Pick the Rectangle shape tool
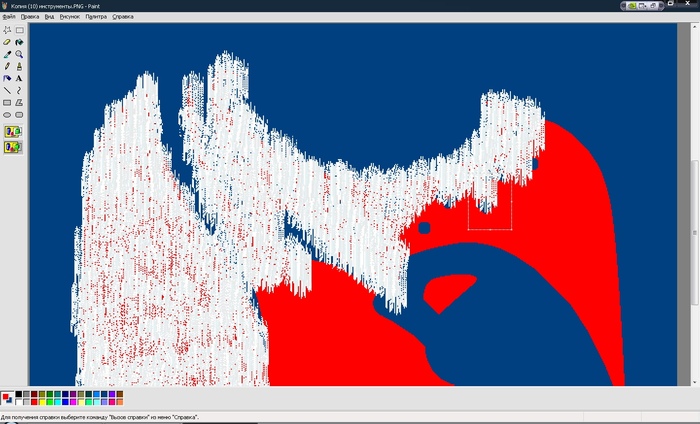This screenshot has height=424, width=700. point(7,102)
